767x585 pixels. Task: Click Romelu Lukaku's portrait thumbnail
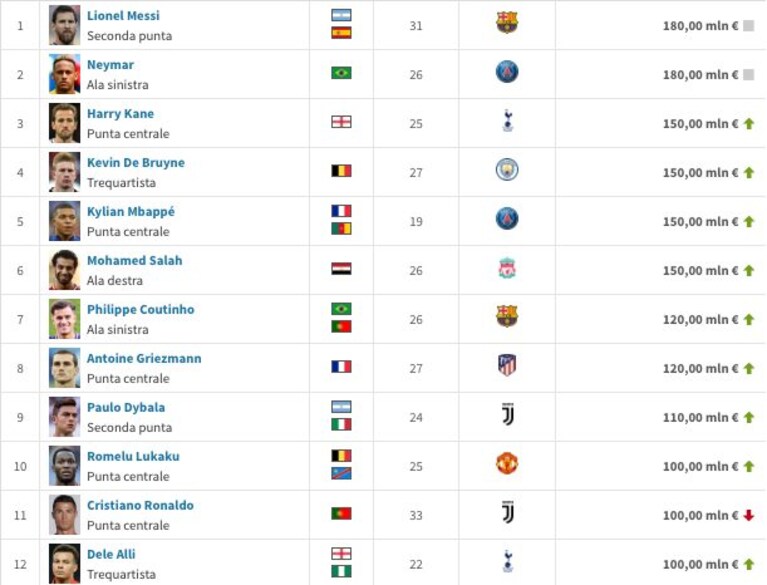point(65,466)
